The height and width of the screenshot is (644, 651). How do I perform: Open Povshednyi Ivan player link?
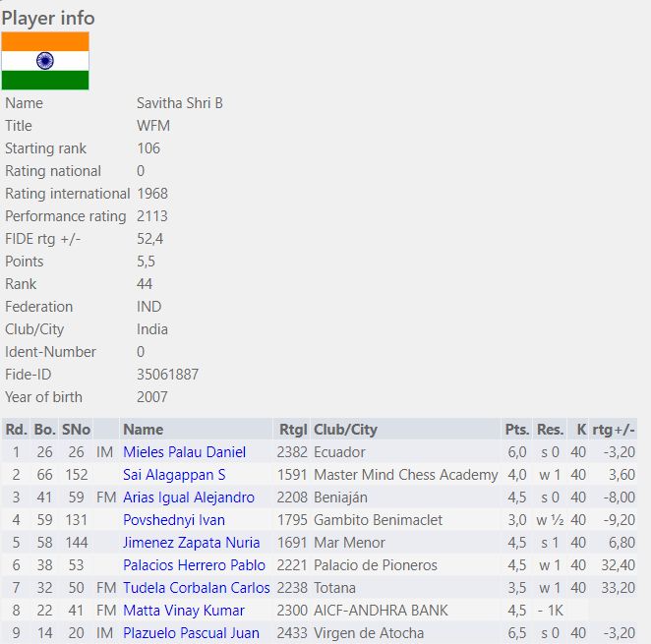pos(173,520)
